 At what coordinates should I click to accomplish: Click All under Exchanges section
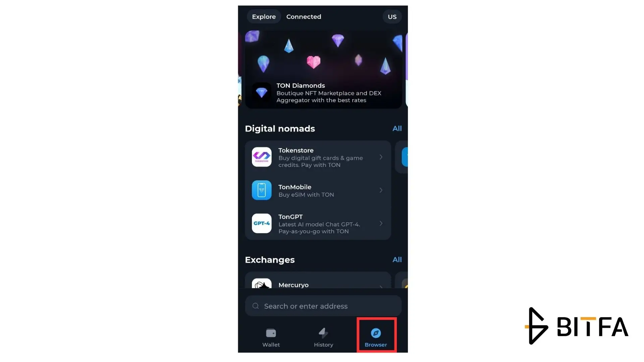point(397,259)
